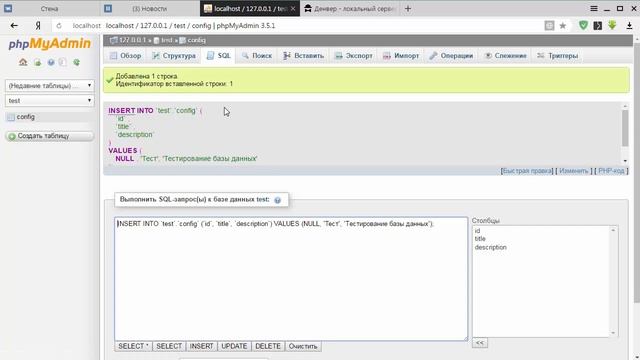
Task: Open the Триггеры tab
Action: click(558, 56)
